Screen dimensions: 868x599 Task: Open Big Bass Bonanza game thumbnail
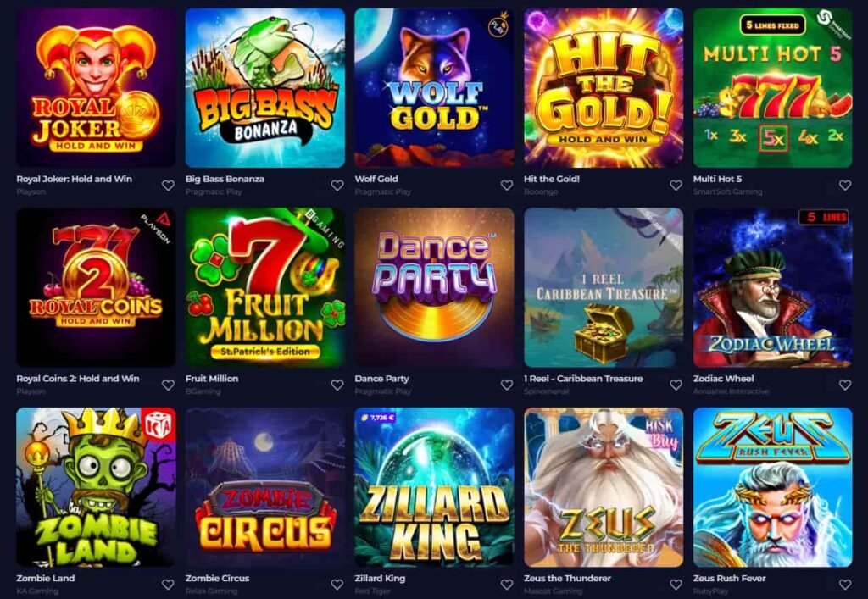click(265, 87)
